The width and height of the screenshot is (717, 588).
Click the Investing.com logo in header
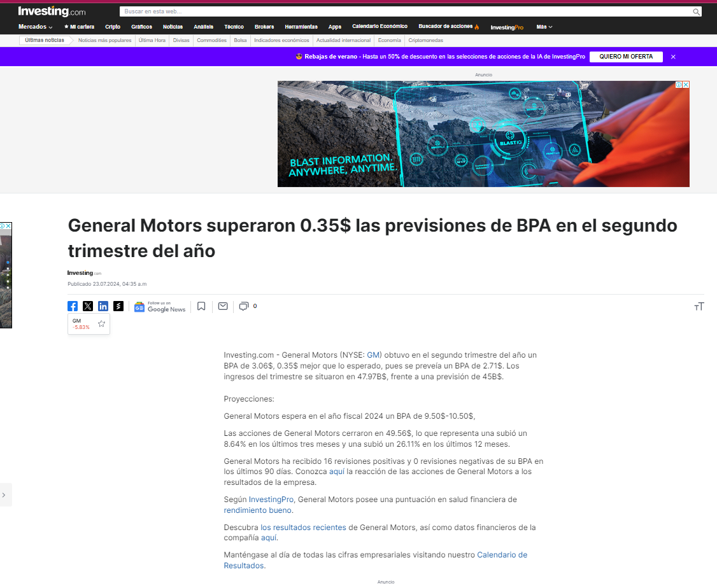point(52,11)
